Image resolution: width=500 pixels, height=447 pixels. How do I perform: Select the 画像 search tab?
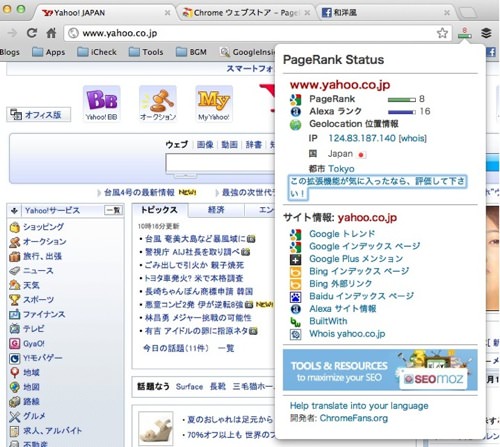(x=205, y=145)
